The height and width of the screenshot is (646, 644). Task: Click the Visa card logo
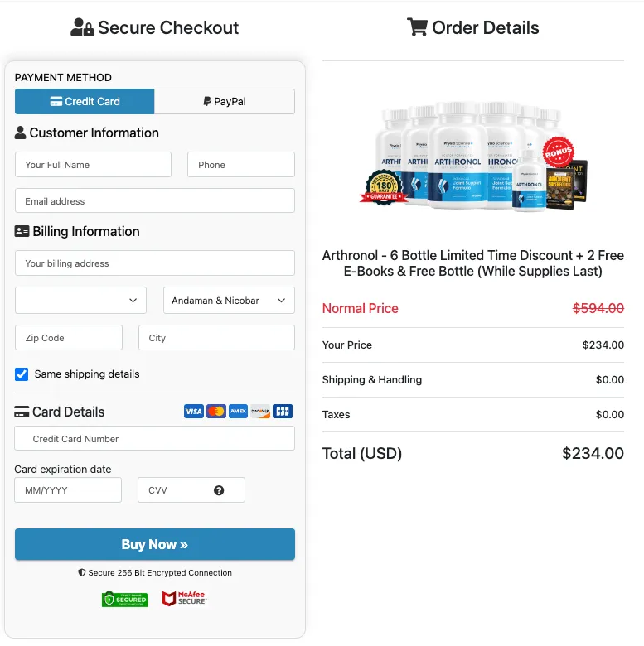tap(194, 411)
